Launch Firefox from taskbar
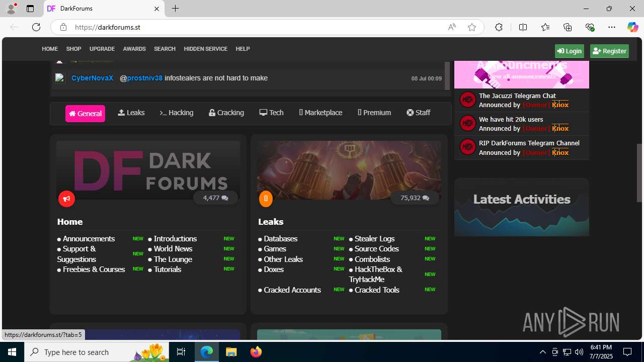 click(256, 352)
